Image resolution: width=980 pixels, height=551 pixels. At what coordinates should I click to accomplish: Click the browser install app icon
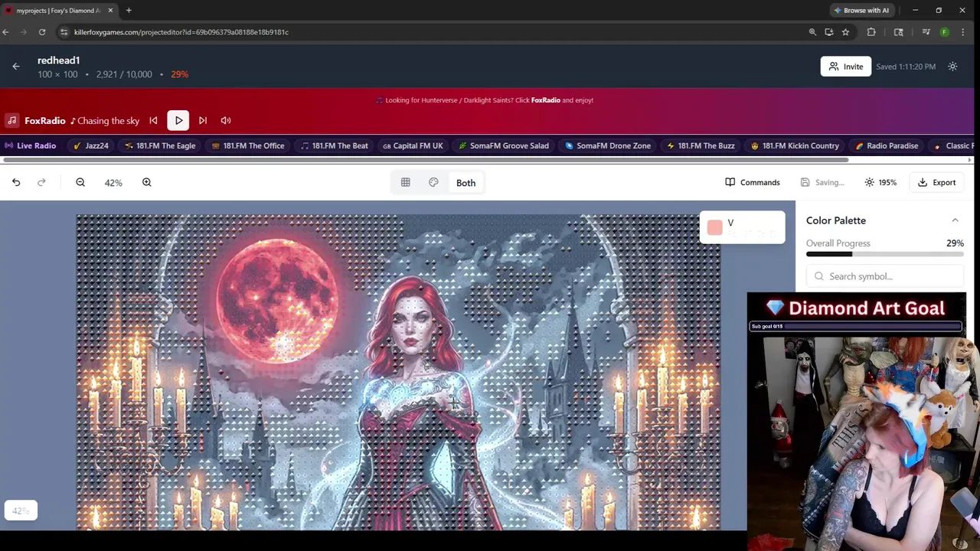point(829,32)
